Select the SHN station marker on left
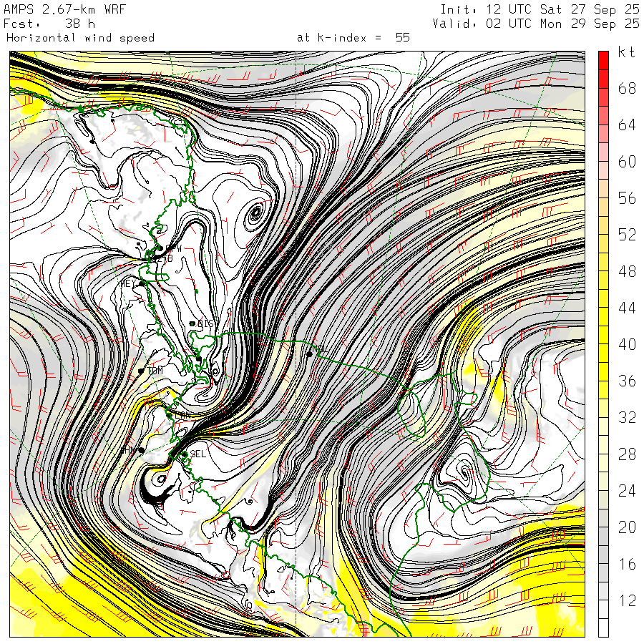644x644 pixels. [x=142, y=449]
